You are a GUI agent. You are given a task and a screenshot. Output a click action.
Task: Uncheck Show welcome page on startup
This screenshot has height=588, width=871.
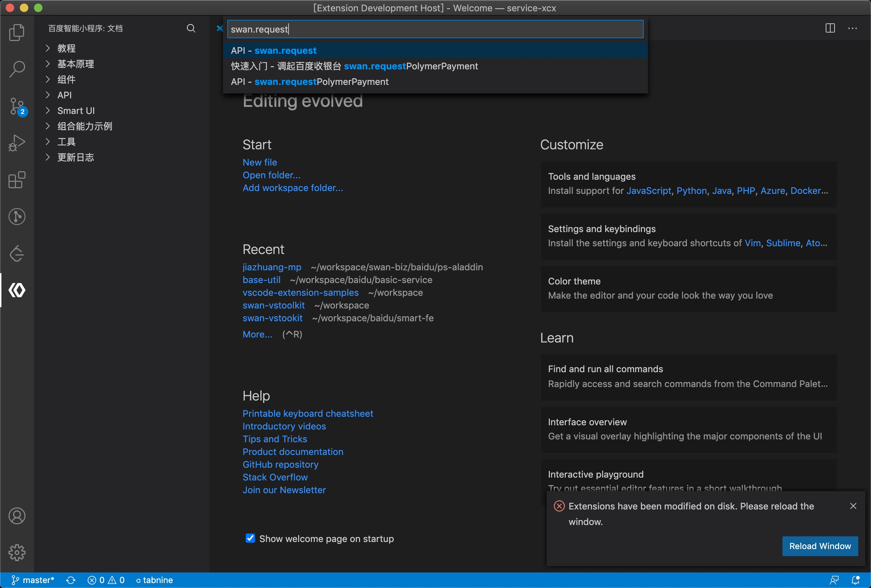tap(250, 538)
